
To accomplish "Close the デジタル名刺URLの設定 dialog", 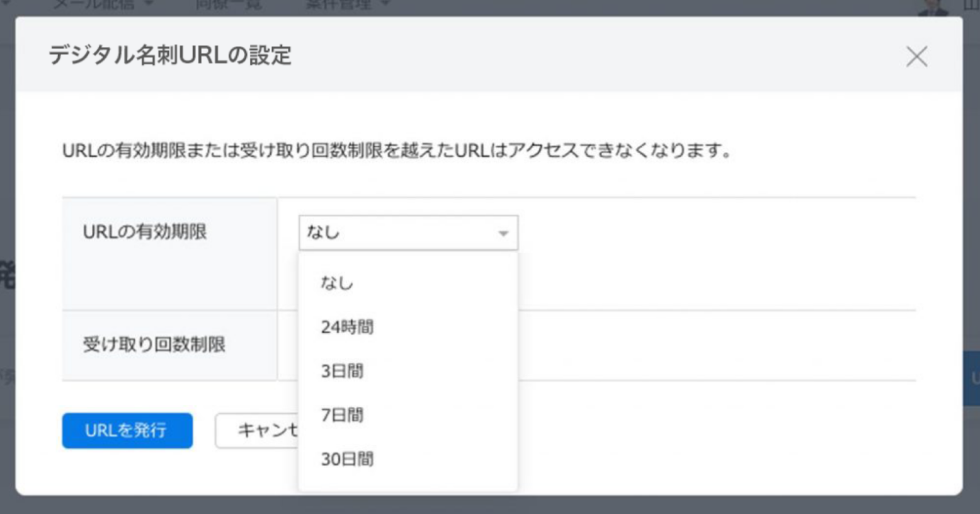I will tap(916, 57).
